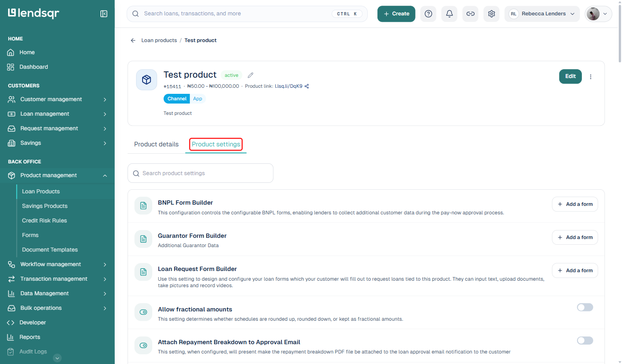
Task: Open Savings Products in sidebar
Action: pos(45,206)
